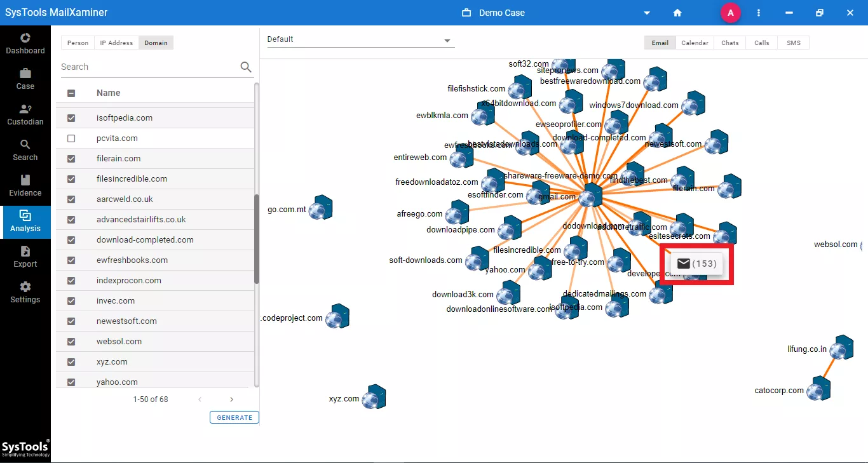Go to next page of domain list
Viewport: 868px width, 463px height.
[231, 399]
